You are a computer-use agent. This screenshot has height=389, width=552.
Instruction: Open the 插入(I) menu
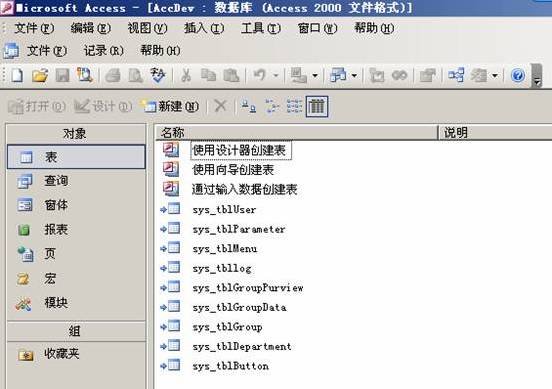204,28
